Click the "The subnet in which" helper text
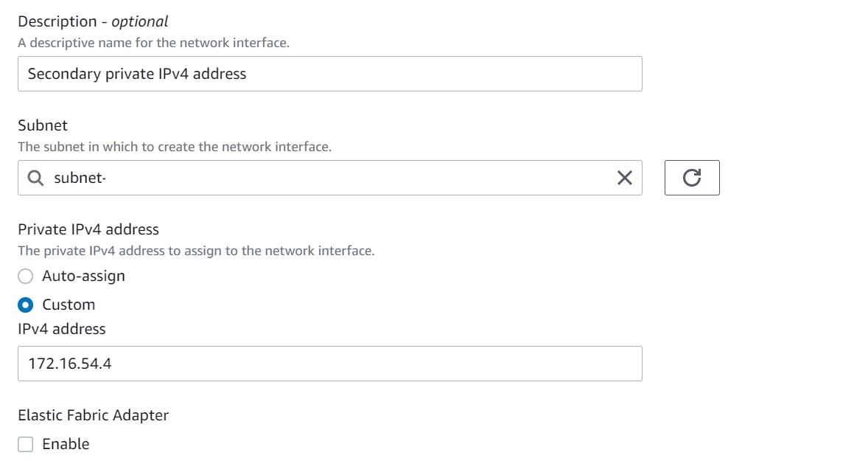Image resolution: width=868 pixels, height=472 pixels. [x=175, y=147]
